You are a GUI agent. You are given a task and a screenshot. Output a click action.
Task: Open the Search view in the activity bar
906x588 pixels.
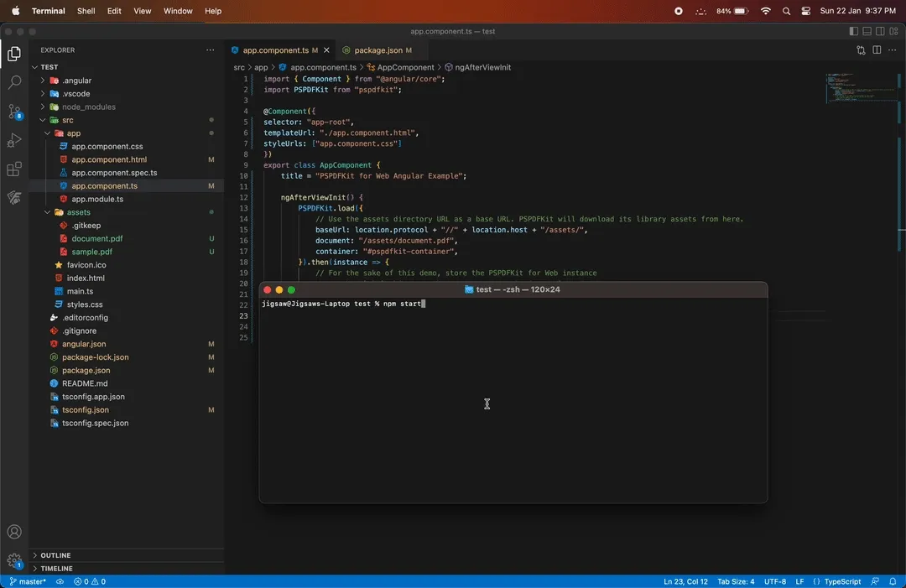(x=13, y=83)
